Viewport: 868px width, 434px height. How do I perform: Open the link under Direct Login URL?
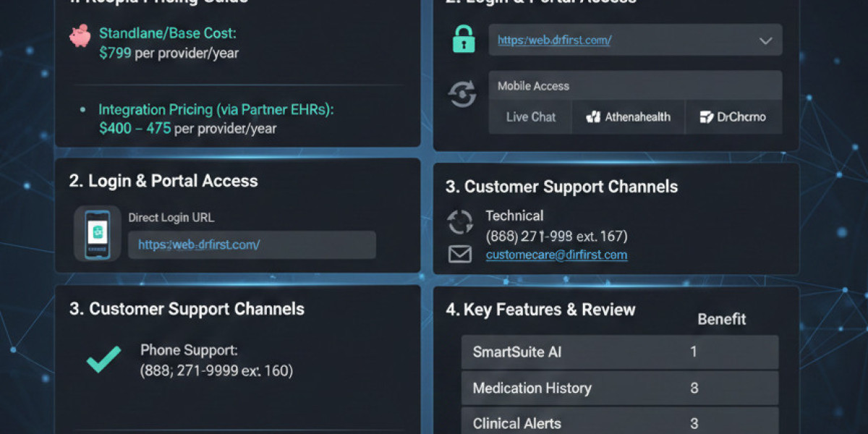pyautogui.click(x=199, y=244)
